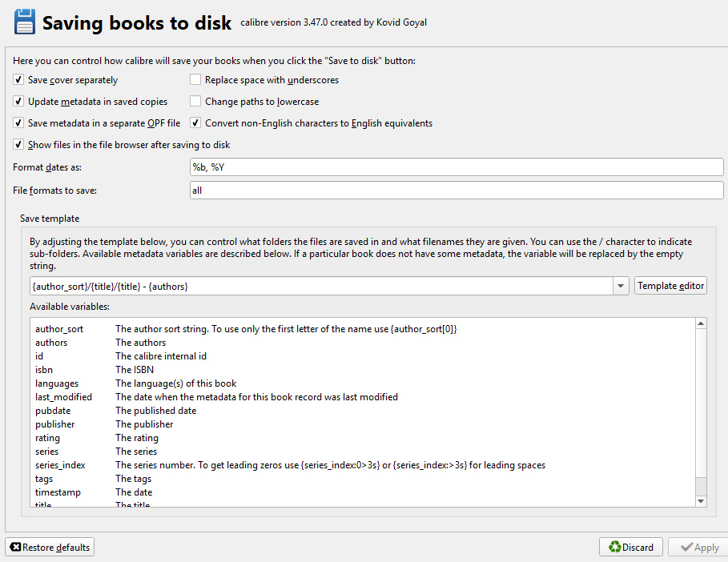
Task: Open the Template editor
Action: tap(671, 286)
